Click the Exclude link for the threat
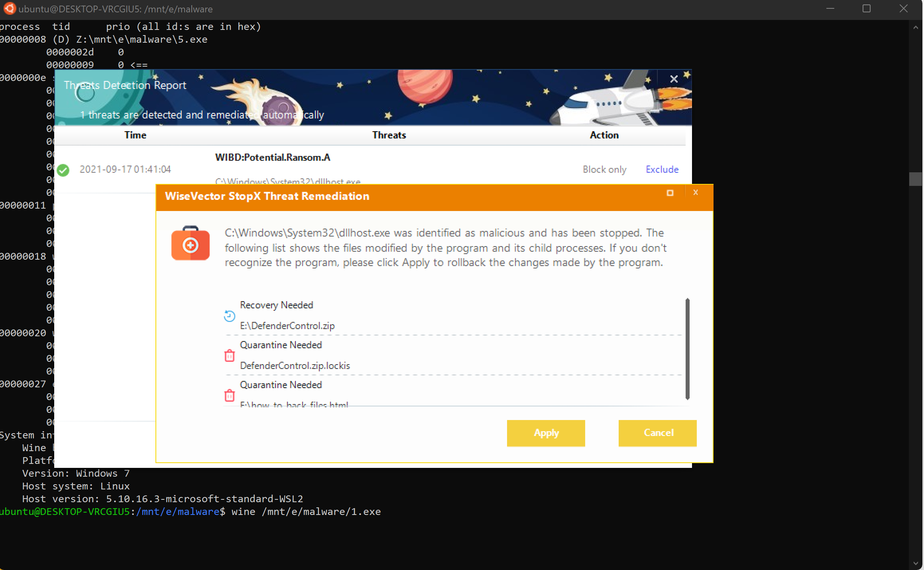Screen dimensions: 924x570 tap(662, 170)
